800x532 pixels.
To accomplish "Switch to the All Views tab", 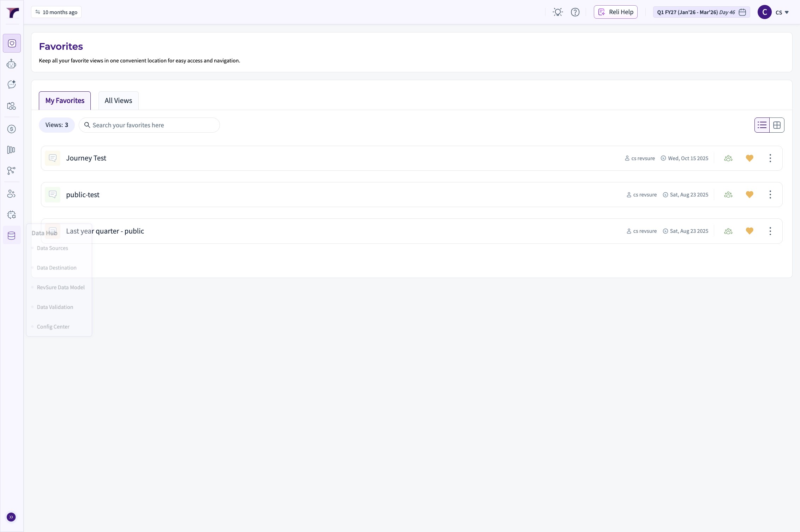I will pyautogui.click(x=118, y=101).
